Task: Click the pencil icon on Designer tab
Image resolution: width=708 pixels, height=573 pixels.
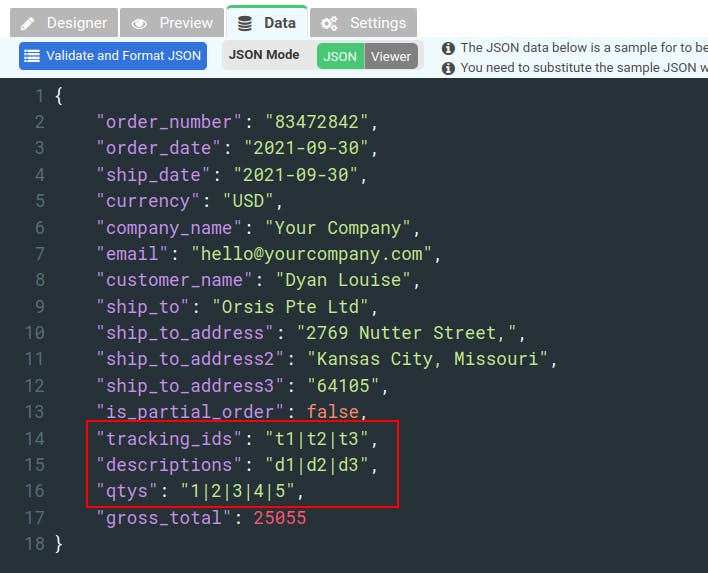Action: point(28,23)
